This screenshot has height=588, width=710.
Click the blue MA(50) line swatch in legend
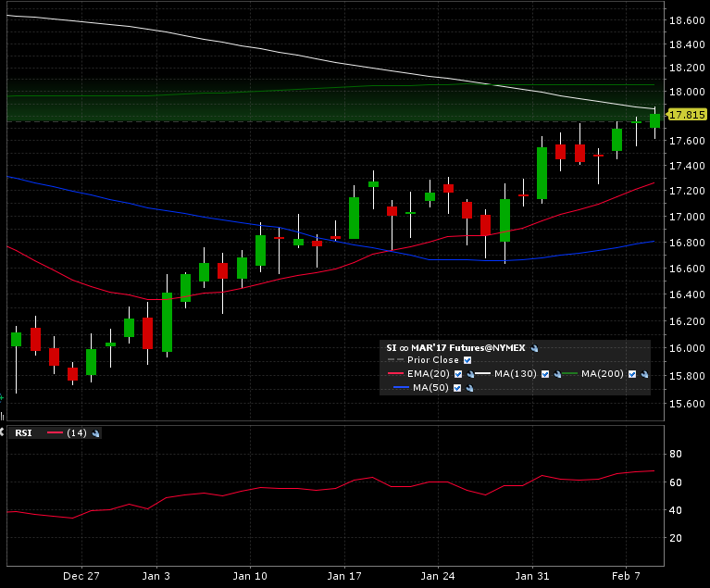(x=401, y=388)
